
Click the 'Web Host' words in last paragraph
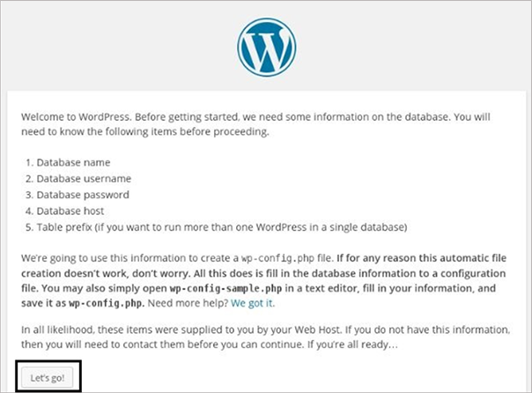[317, 330]
